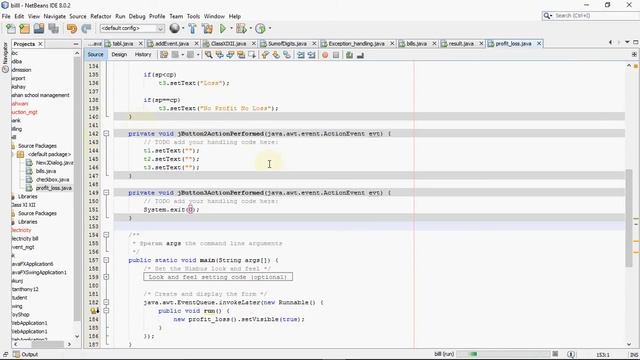The image size is (640, 360).
Task: Click the New Project icon
Action: click(24, 29)
